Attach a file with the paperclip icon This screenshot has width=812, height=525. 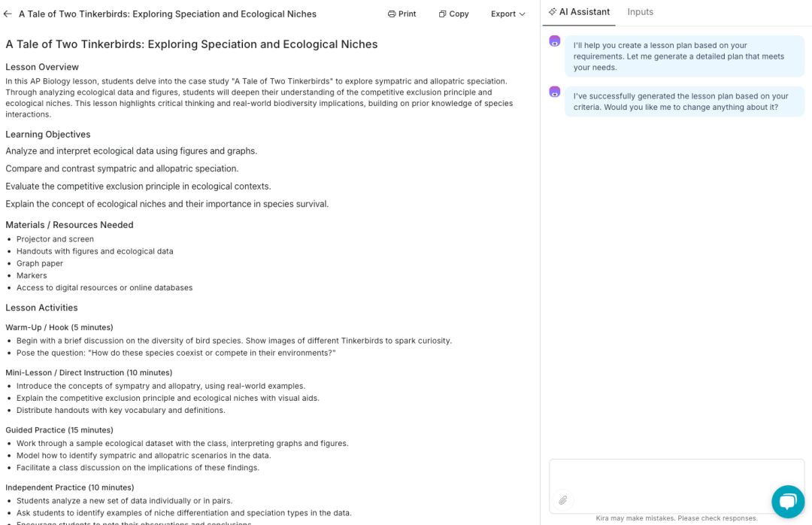pos(562,500)
